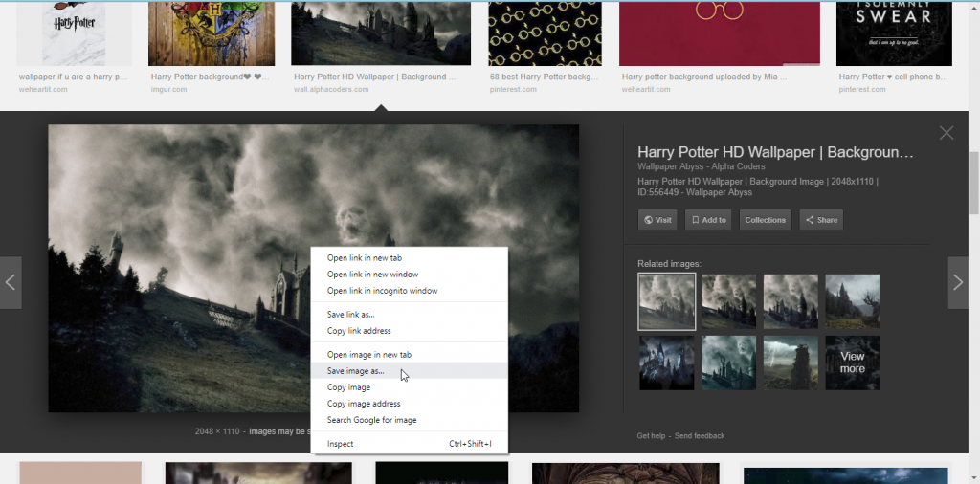Select 'Open link in new tab'
This screenshot has width=980, height=484.
[x=410, y=258]
